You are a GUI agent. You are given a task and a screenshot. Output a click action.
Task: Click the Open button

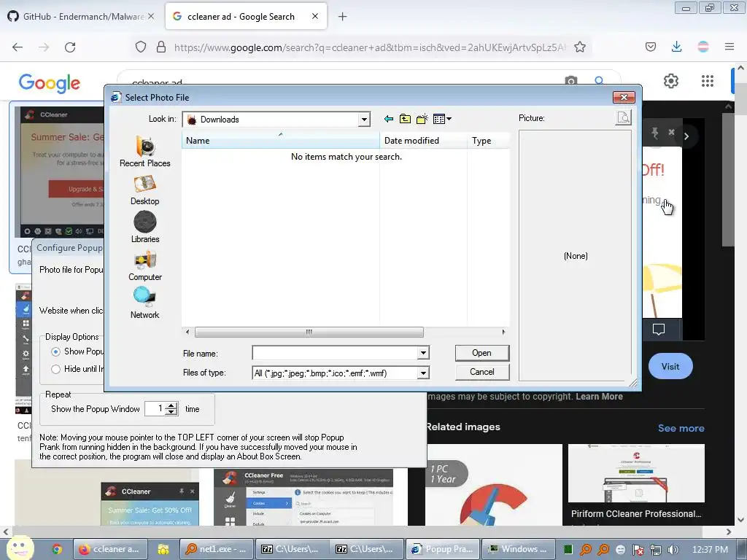pyautogui.click(x=482, y=353)
